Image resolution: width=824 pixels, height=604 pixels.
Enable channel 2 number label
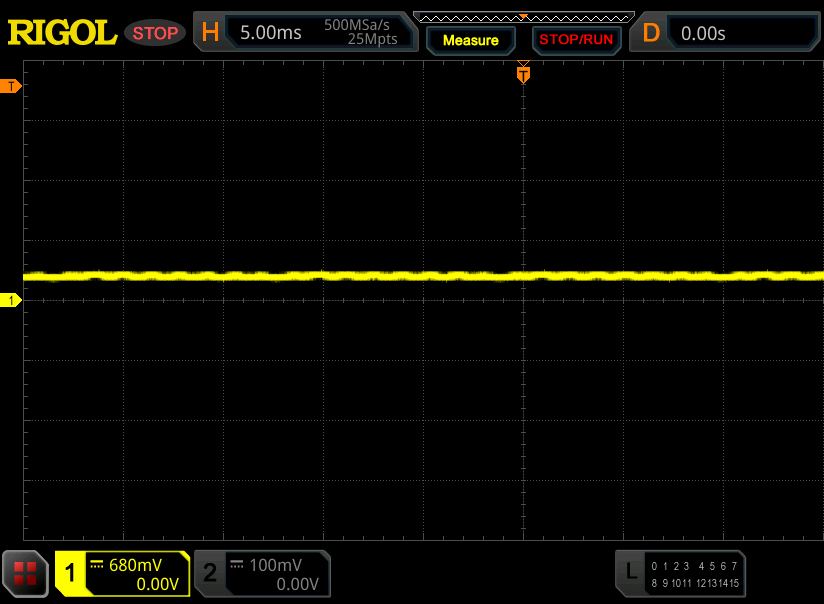pos(210,573)
